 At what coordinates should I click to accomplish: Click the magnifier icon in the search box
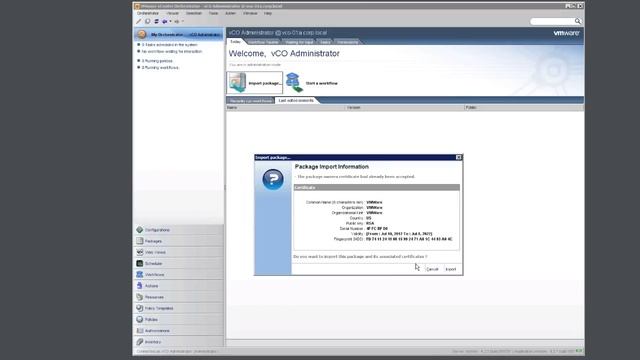578,21
